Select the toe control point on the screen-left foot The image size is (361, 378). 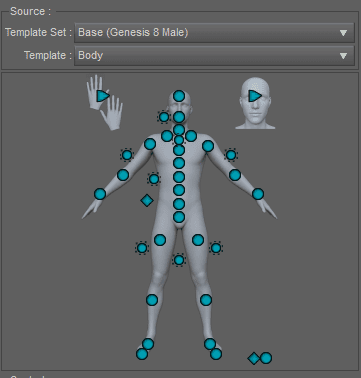[x=142, y=354]
